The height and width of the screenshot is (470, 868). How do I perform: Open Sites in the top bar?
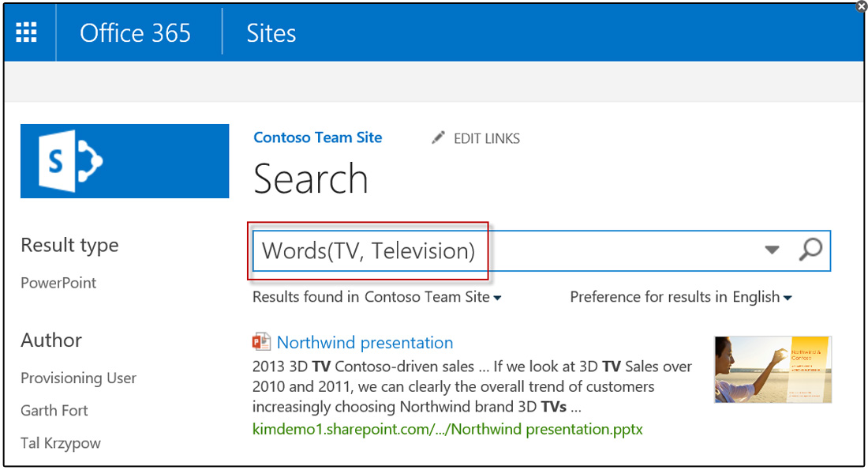pyautogui.click(x=271, y=33)
